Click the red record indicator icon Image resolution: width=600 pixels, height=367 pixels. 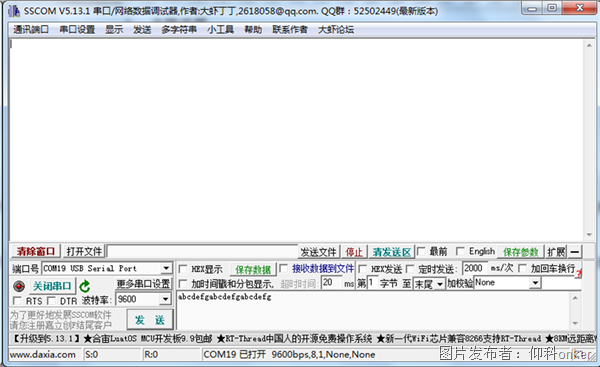(18, 286)
